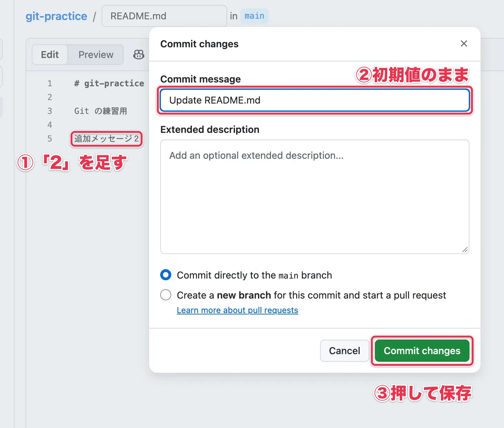The width and height of the screenshot is (504, 428).
Task: Click editor line '# git-practice'
Action: coord(109,83)
